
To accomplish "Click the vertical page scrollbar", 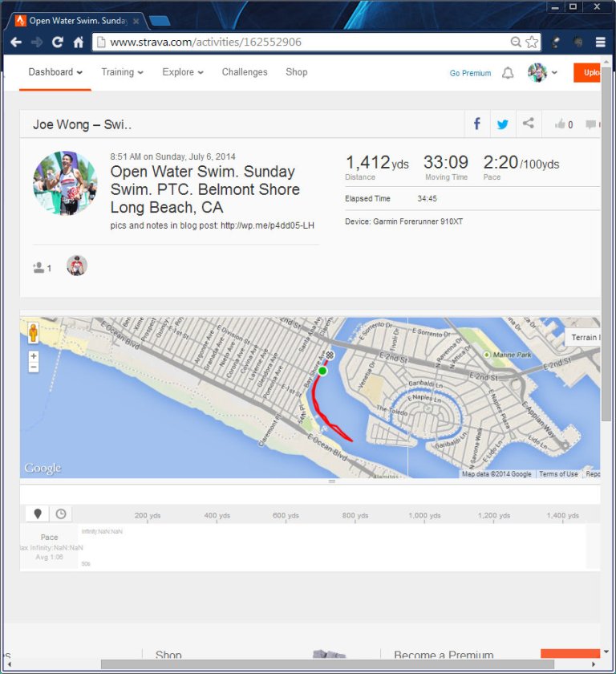I will click(x=606, y=243).
